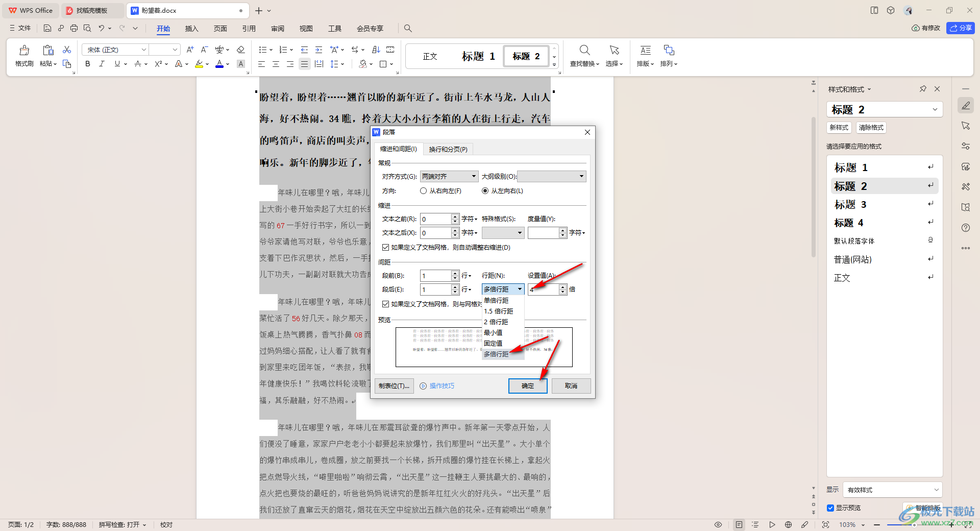Click the 分享 share button
The width and height of the screenshot is (980, 531).
click(x=960, y=28)
